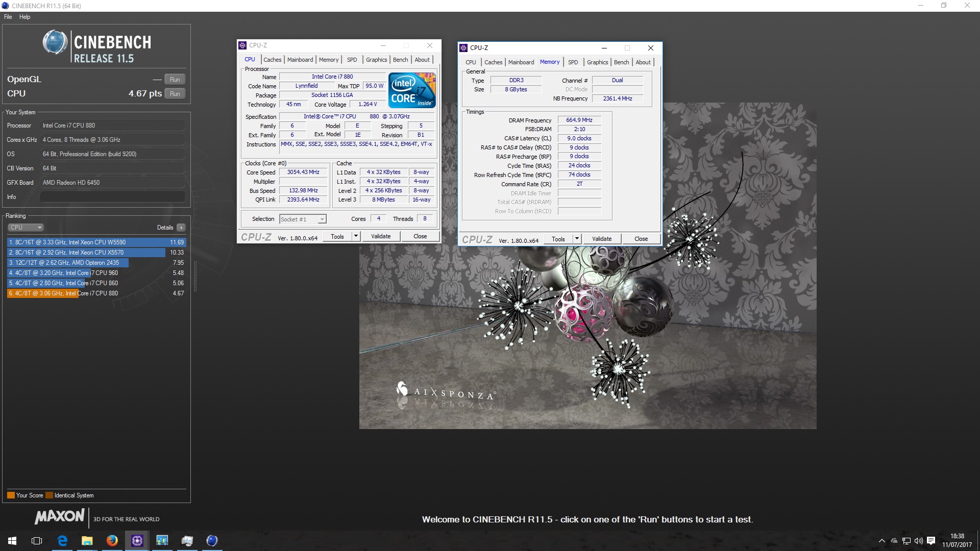Open the taskbar app with desktop monitor icon
Viewport: 980px width, 551px height.
pyautogui.click(x=162, y=541)
